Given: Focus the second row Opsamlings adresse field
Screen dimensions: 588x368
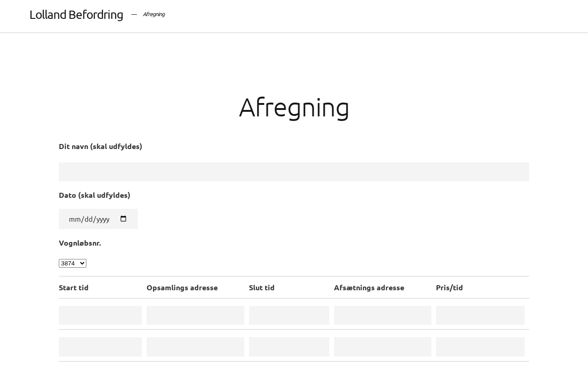Looking at the screenshot, I should [195, 347].
